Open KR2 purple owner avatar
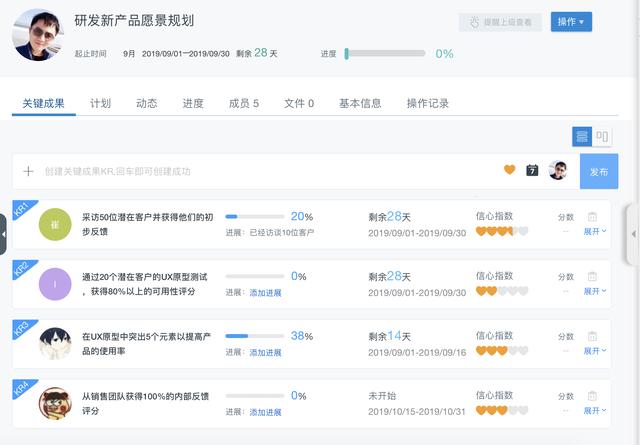Image resolution: width=640 pixels, height=445 pixels. [55, 284]
